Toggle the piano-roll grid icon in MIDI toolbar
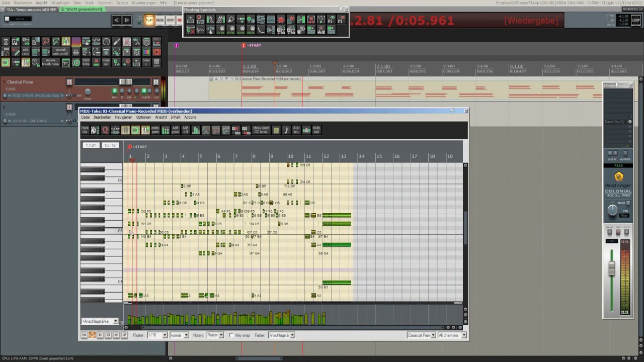The height and width of the screenshot is (362, 644). point(125,130)
